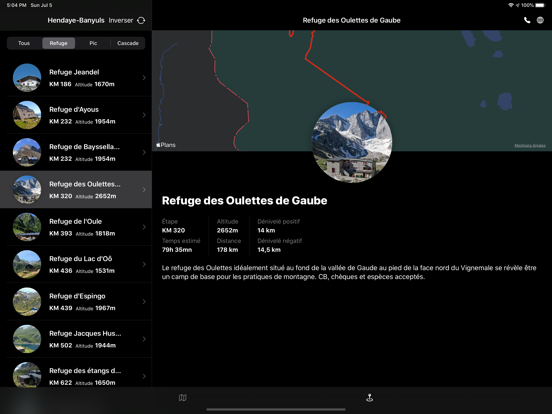Tap the 14,5 km dénivelé négatif value

click(269, 250)
